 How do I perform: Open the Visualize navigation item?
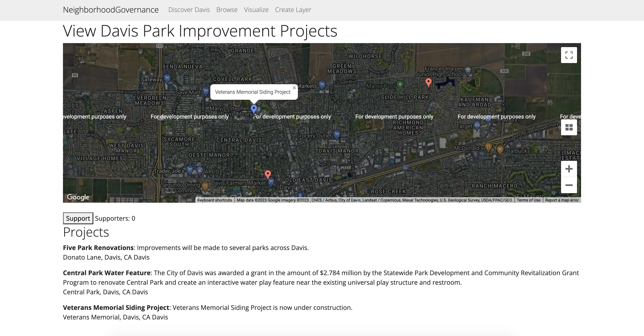tap(256, 10)
